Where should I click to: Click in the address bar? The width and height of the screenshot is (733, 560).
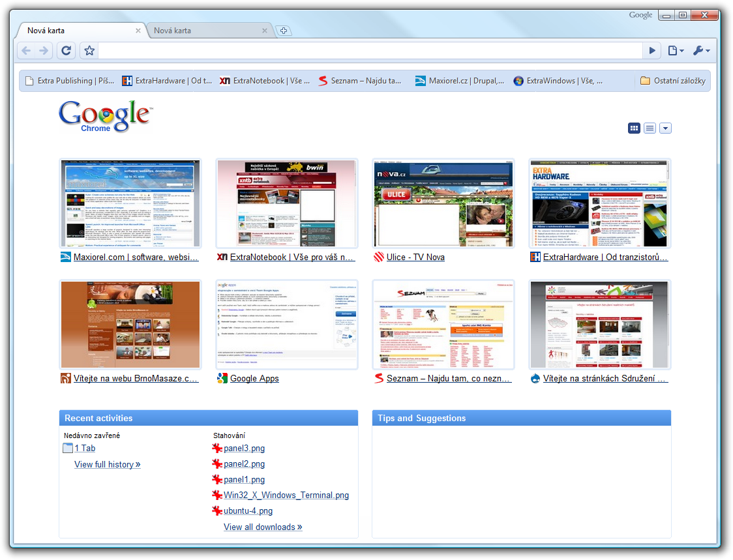click(370, 50)
